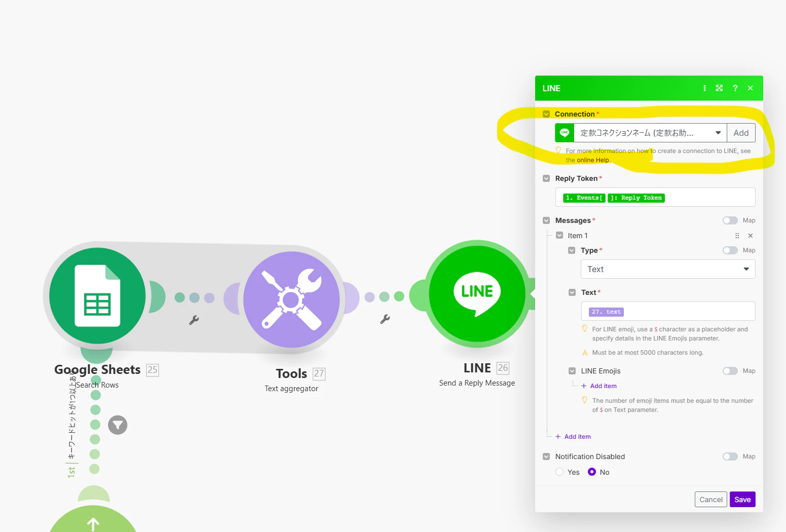Open the Google Sheets module
The width and height of the screenshot is (786, 532).
pos(97,296)
